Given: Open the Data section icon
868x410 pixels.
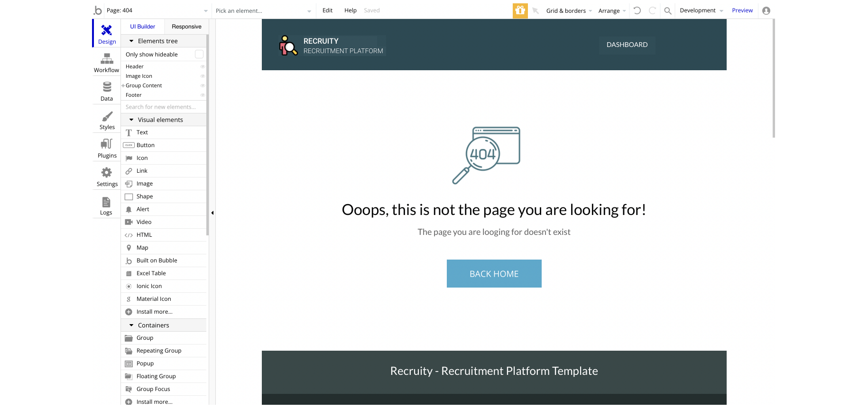Looking at the screenshot, I should 107,87.
